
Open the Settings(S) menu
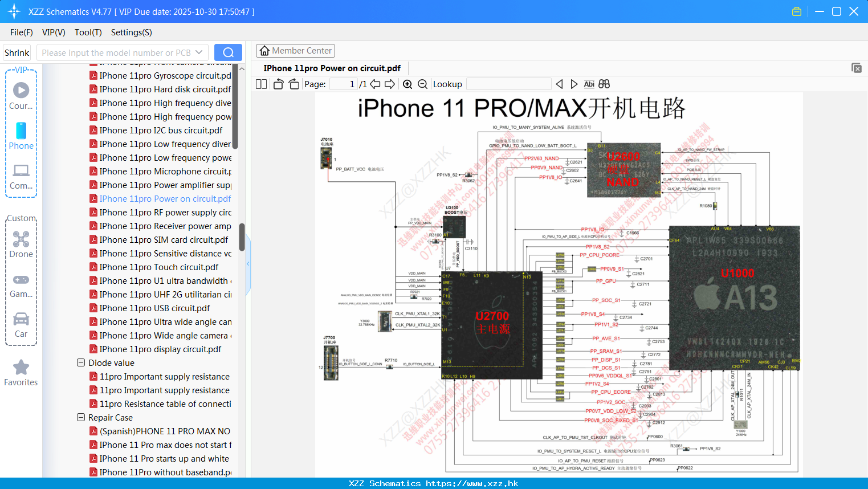coord(132,32)
